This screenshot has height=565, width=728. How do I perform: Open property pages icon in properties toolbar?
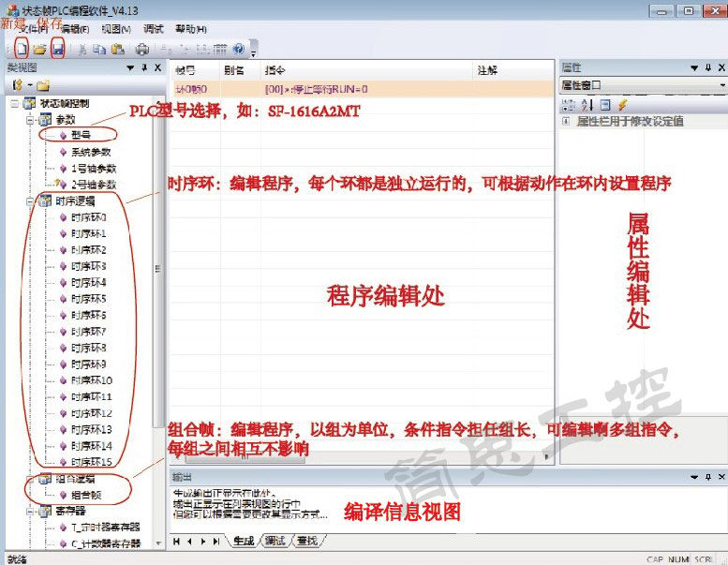pyautogui.click(x=605, y=105)
